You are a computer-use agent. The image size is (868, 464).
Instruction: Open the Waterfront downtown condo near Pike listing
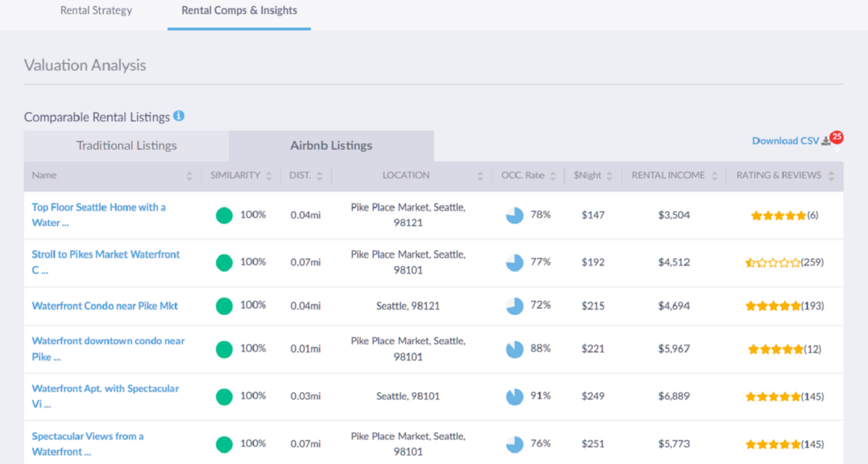pyautogui.click(x=108, y=348)
